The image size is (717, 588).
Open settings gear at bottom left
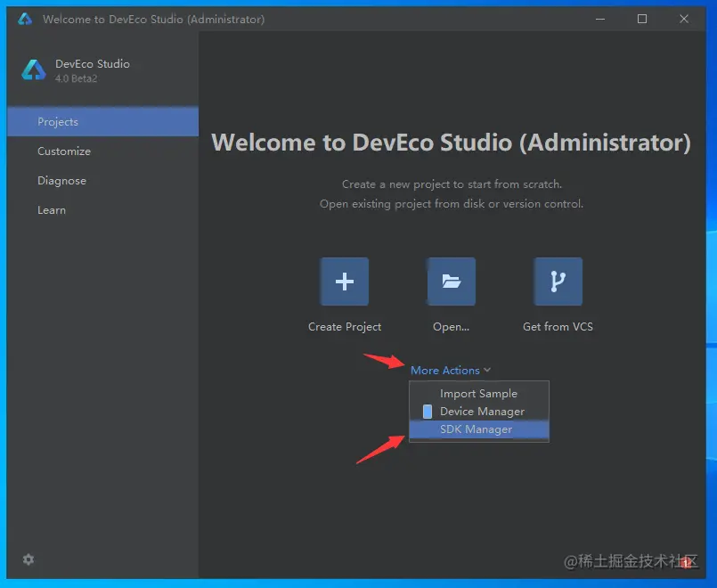coord(29,559)
